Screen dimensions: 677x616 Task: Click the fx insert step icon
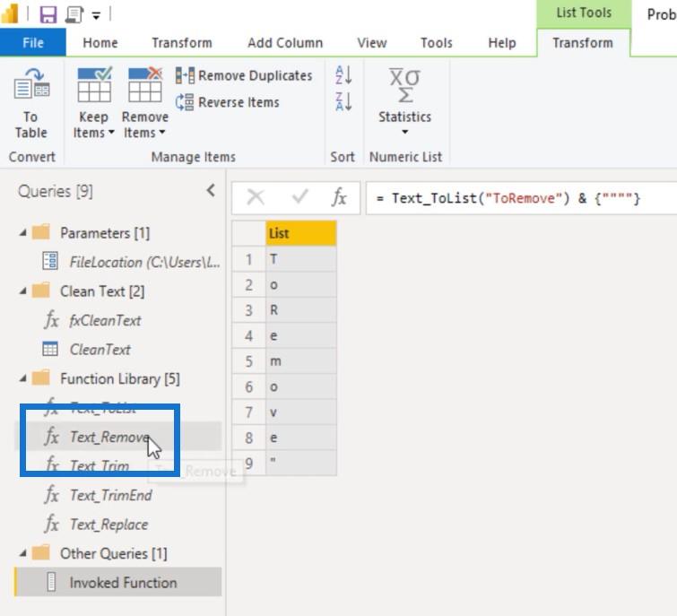[339, 197]
